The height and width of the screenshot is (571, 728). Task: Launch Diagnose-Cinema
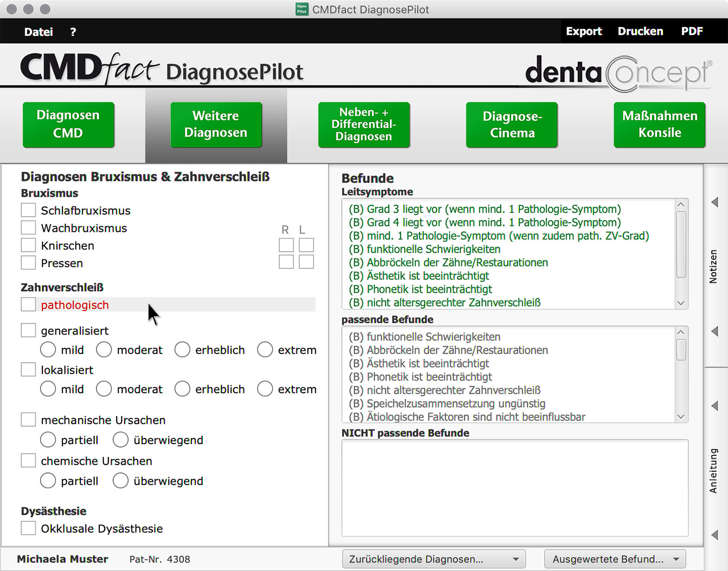pos(512,125)
